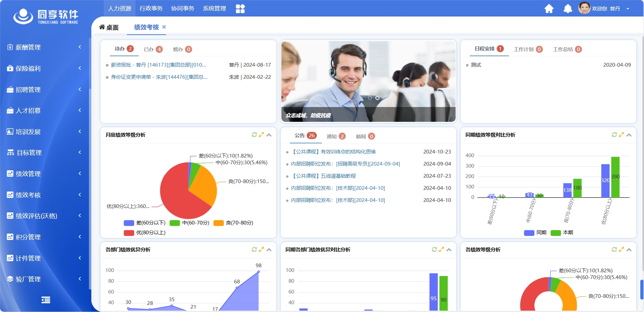Open 目标管理 via its sidebar icon
The width and height of the screenshot is (644, 312).
click(10, 152)
